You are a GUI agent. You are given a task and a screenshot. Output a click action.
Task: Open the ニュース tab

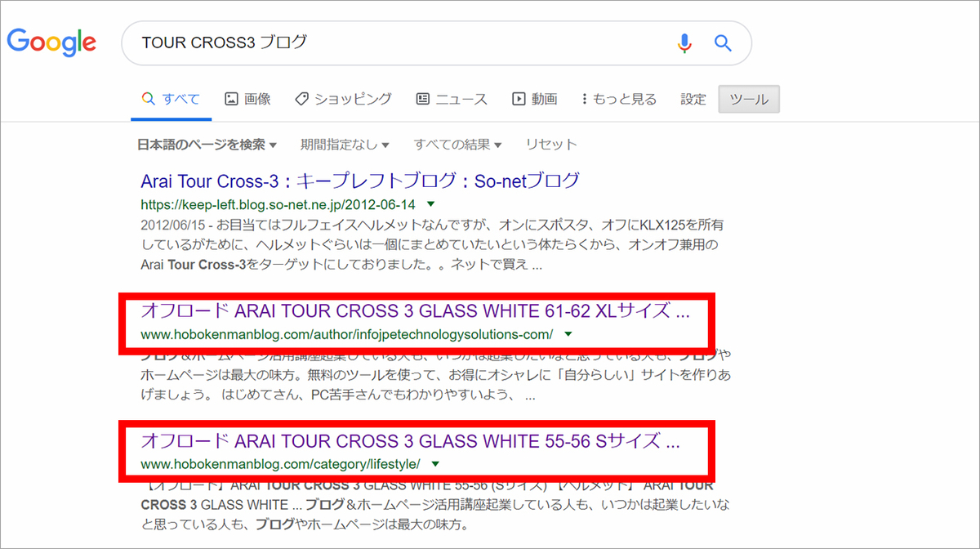(x=452, y=99)
